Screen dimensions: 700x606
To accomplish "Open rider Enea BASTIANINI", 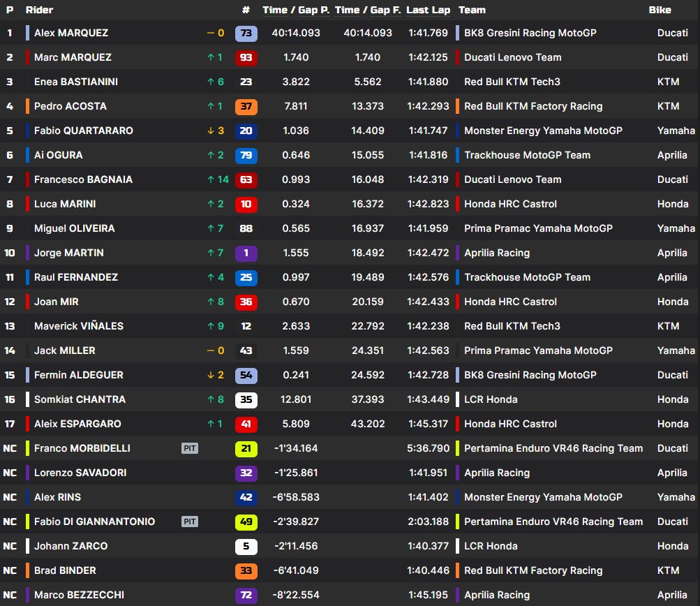I will (x=76, y=82).
